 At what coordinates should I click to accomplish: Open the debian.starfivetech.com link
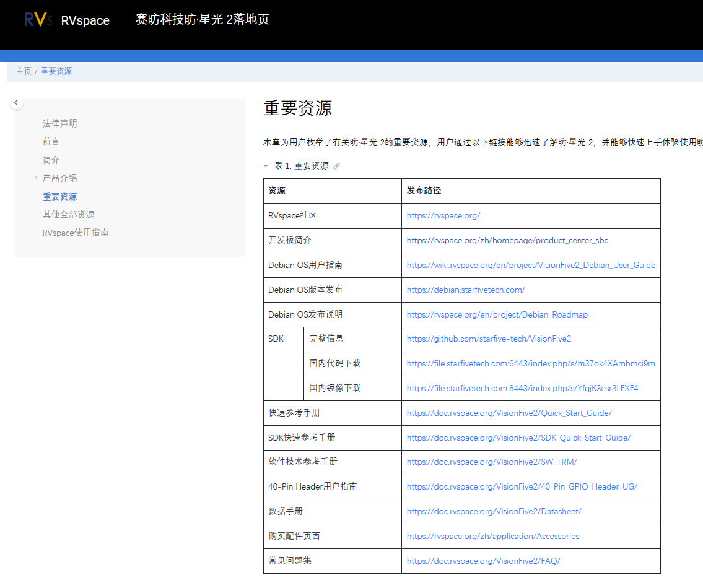coord(466,290)
